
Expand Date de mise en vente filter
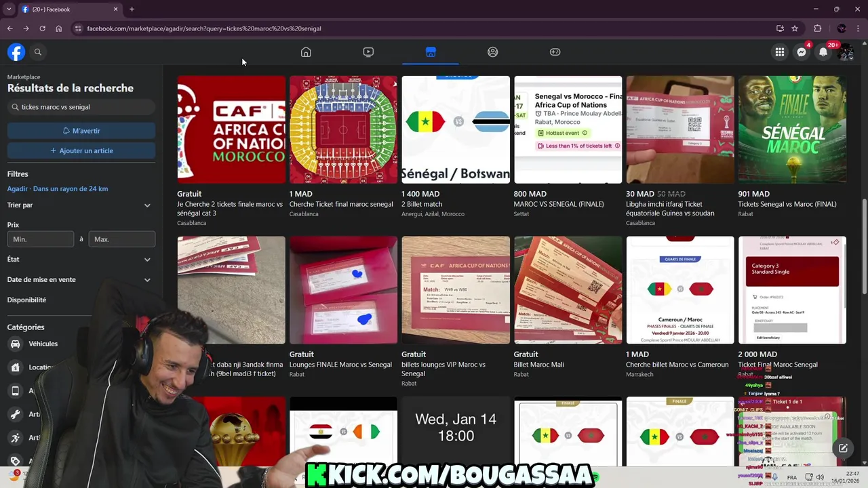[x=79, y=280]
